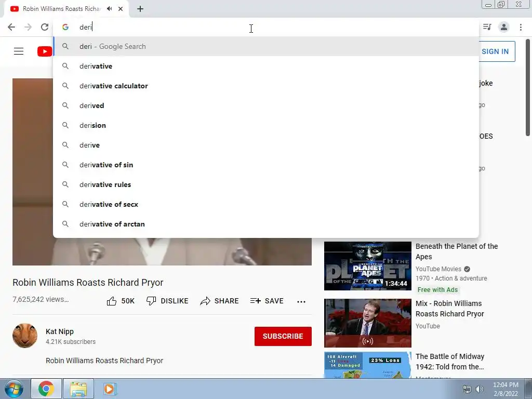Mute the tab via its speaker icon
This screenshot has width=532, height=399.
[x=109, y=9]
